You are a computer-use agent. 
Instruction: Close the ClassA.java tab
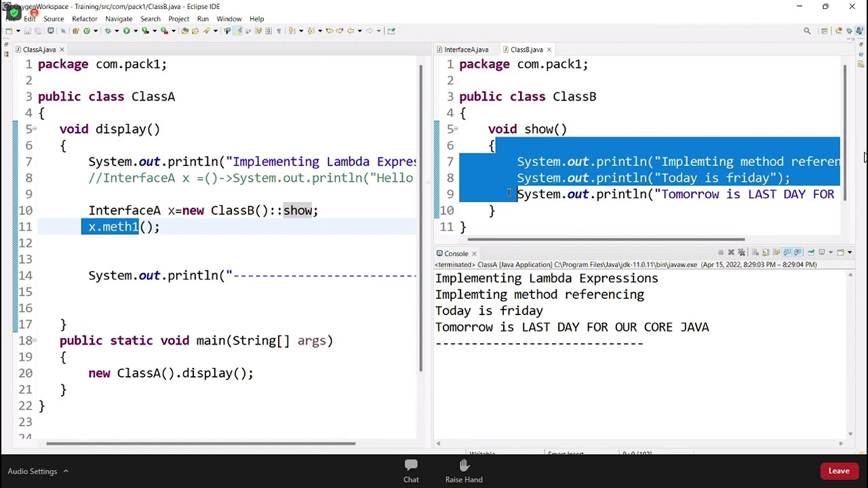coord(62,49)
